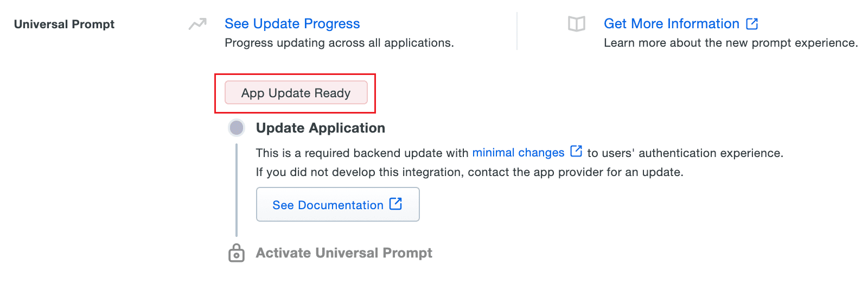Open the Get More Information link
Viewport: 868px width, 282px height.
671,24
